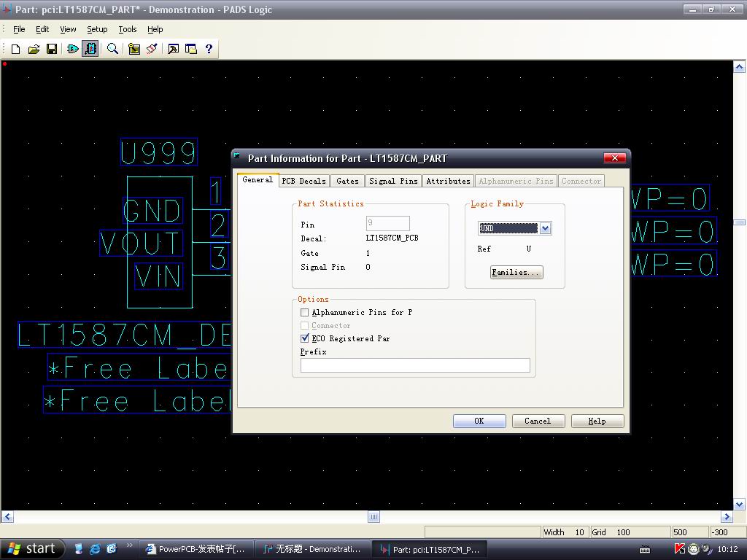Click the horizontal scrollbar thumb
The image size is (747, 560).
[x=373, y=517]
